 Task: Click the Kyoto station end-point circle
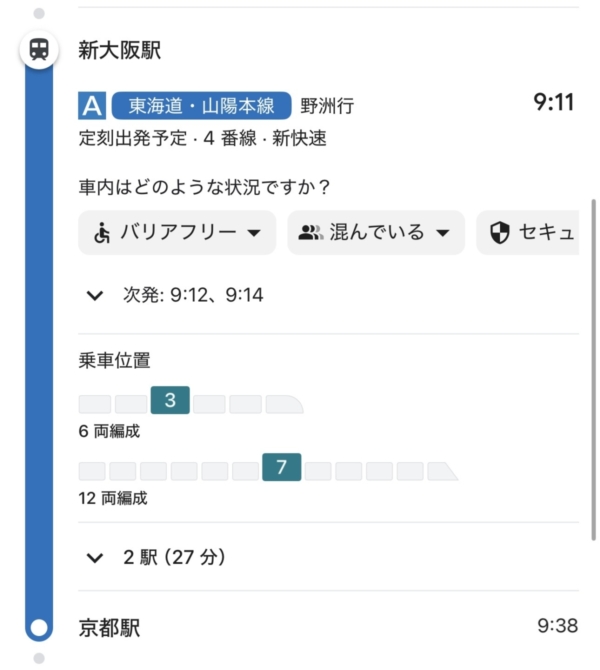coord(38,628)
